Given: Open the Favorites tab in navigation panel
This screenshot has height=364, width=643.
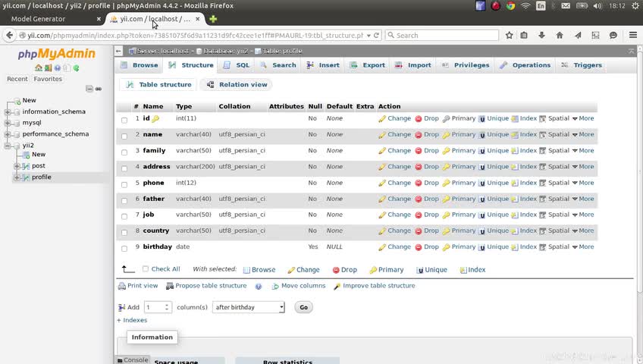Looking at the screenshot, I should click(x=48, y=79).
